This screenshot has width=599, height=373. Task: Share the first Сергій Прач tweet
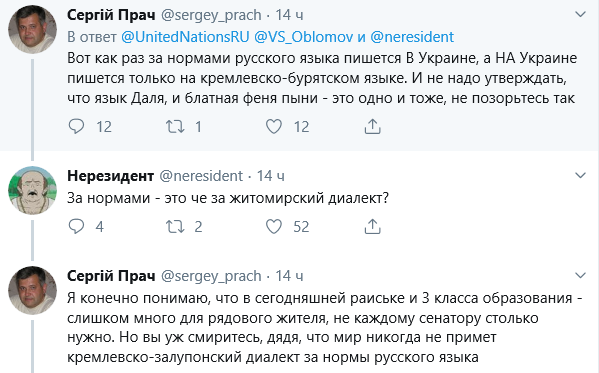372,126
